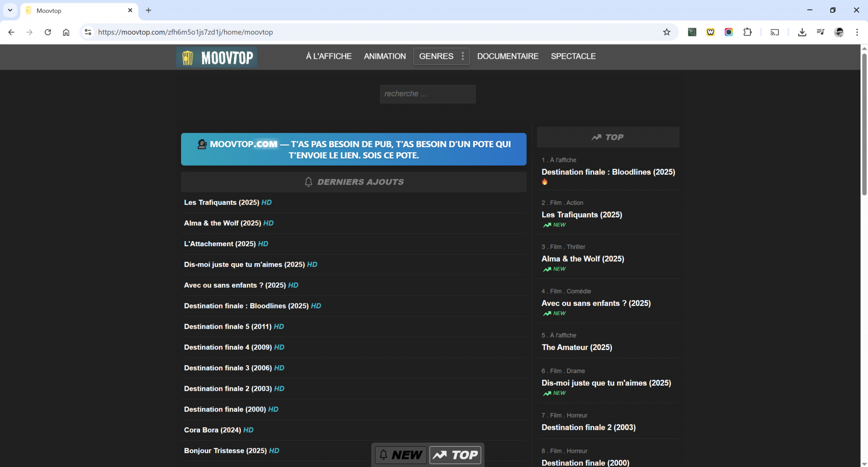
Task: Click the Downloads icon in toolbar
Action: pos(802,32)
